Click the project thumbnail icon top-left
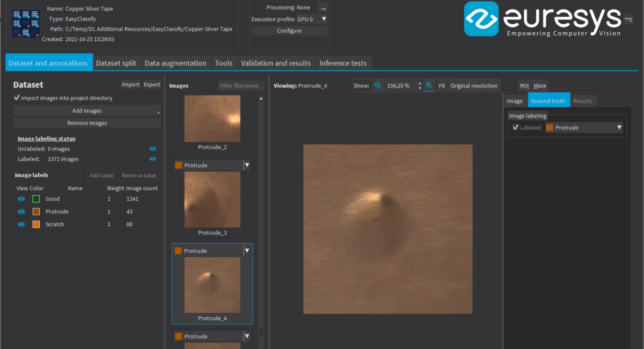Viewport: 644px width, 349px height. pos(25,24)
